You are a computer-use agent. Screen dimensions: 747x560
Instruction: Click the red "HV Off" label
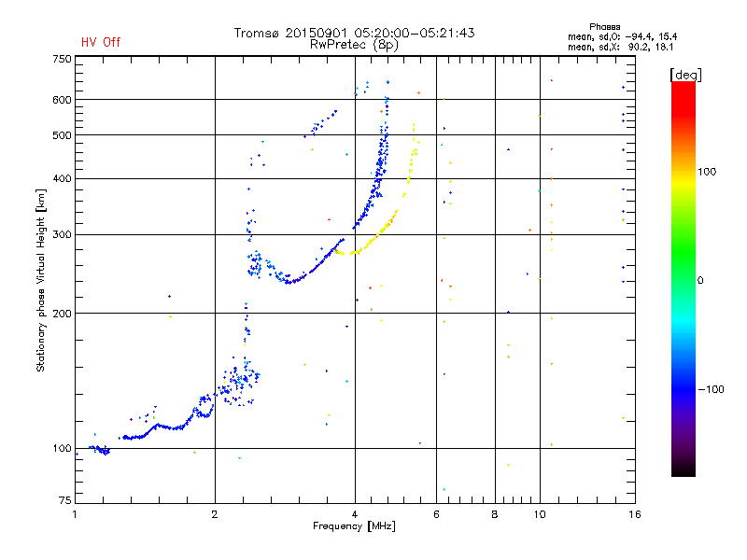pyautogui.click(x=101, y=42)
